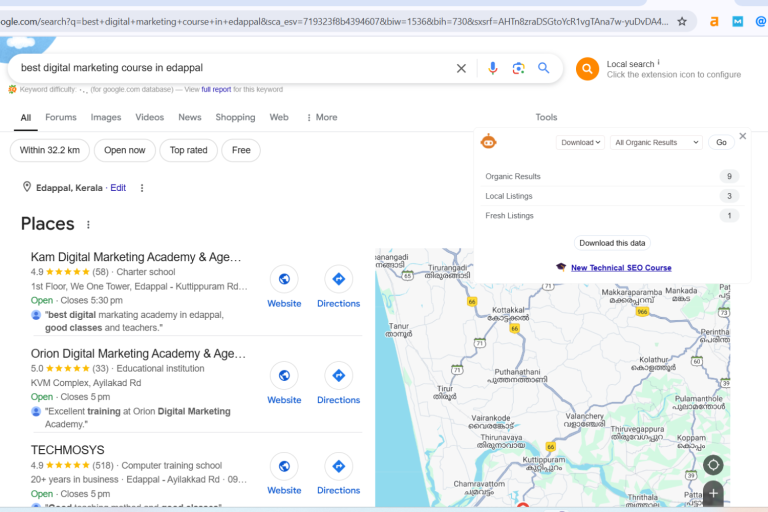768x512 pixels.
Task: Click into the Google search query field
Action: [x=235, y=68]
